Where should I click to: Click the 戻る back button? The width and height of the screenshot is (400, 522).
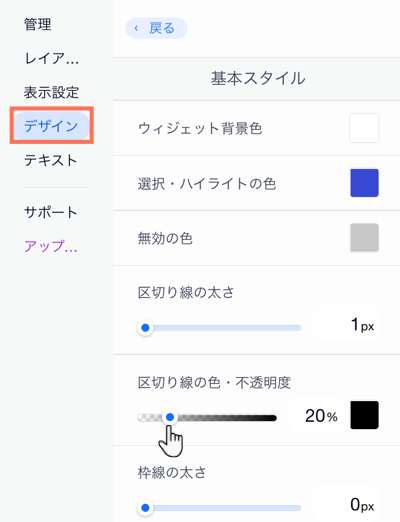(x=156, y=28)
